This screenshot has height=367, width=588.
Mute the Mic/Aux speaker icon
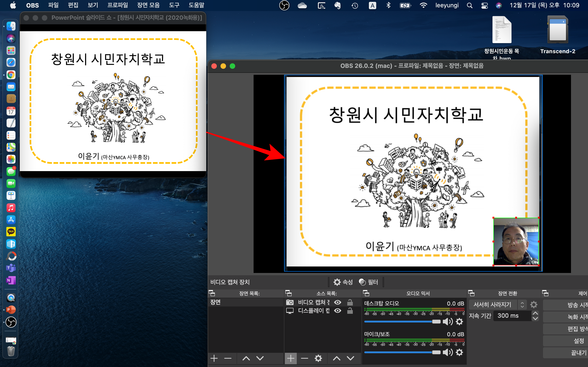tap(447, 352)
